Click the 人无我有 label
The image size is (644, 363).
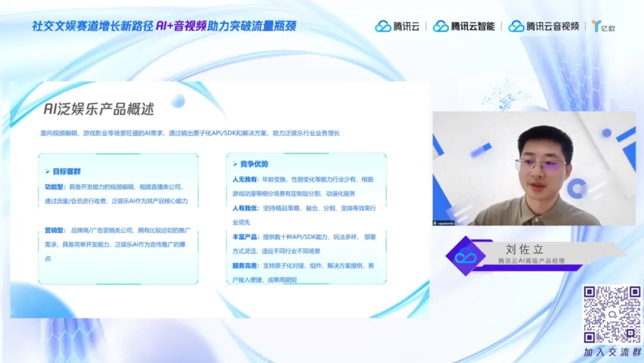click(246, 179)
